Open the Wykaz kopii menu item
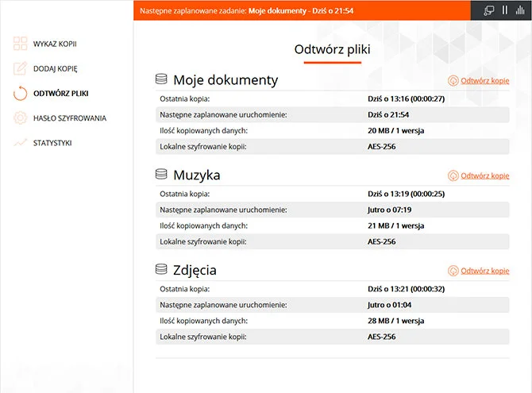 55,43
